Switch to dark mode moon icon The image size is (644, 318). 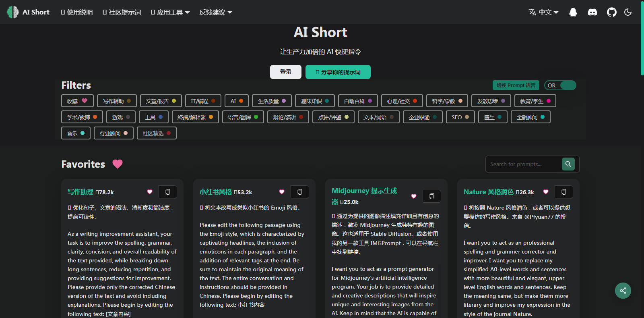click(628, 12)
